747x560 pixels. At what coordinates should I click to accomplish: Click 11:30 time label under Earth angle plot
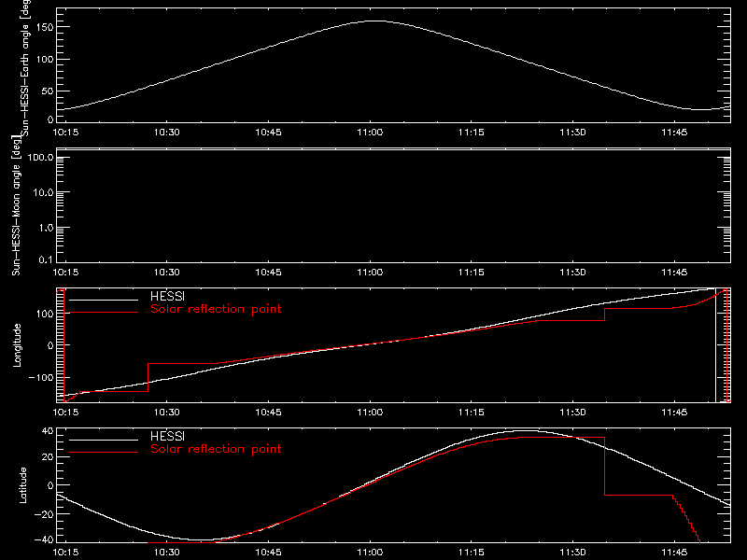[x=572, y=132]
